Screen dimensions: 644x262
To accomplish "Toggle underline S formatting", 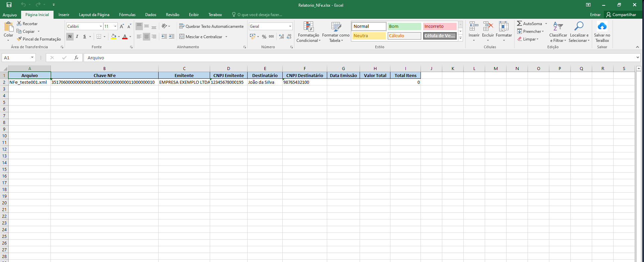I will (x=85, y=37).
